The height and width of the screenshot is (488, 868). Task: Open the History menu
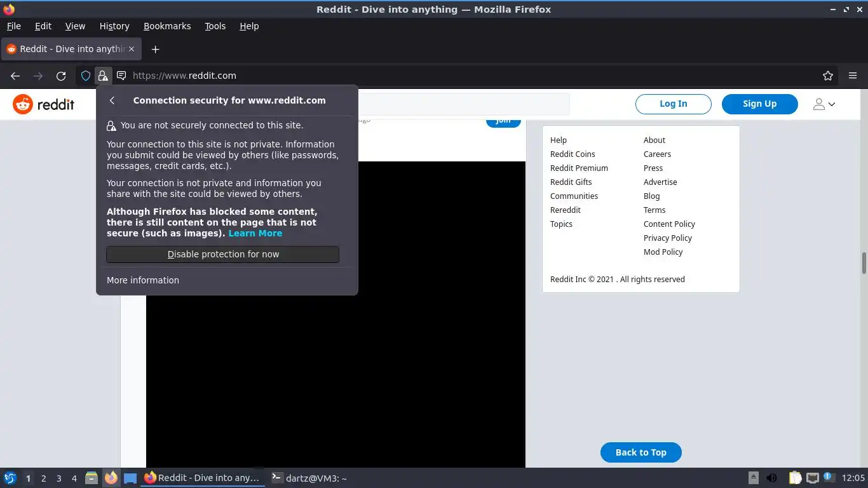coord(114,26)
